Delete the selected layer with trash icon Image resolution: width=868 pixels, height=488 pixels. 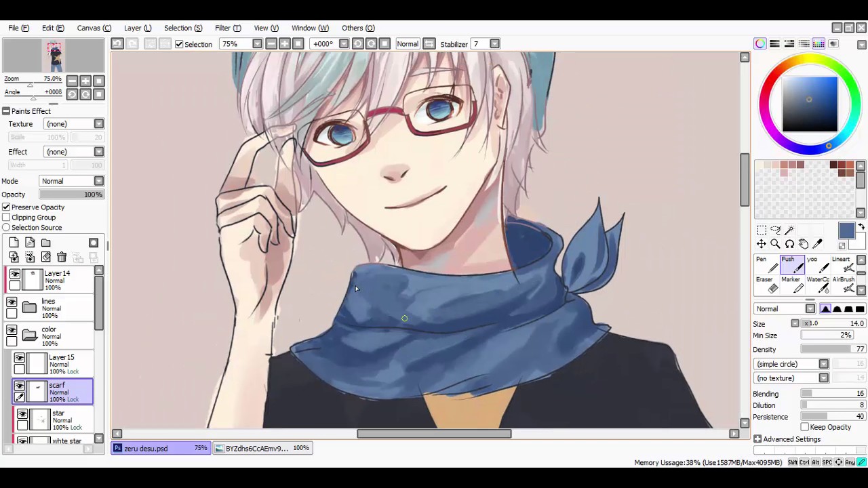coord(62,258)
